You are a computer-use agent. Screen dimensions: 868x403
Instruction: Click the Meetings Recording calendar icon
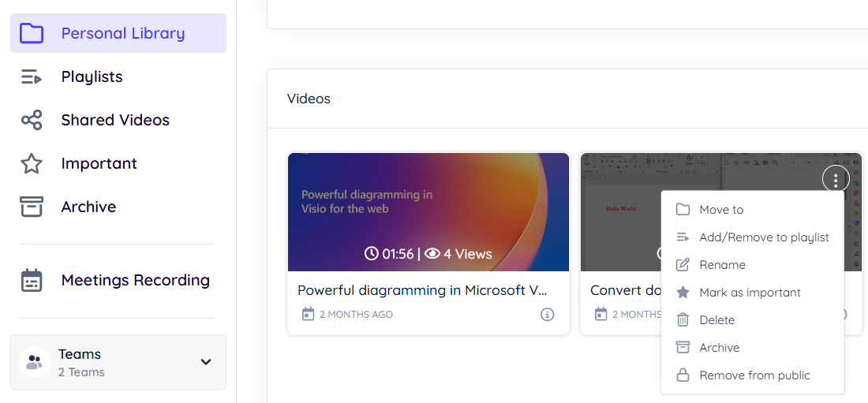tap(32, 280)
